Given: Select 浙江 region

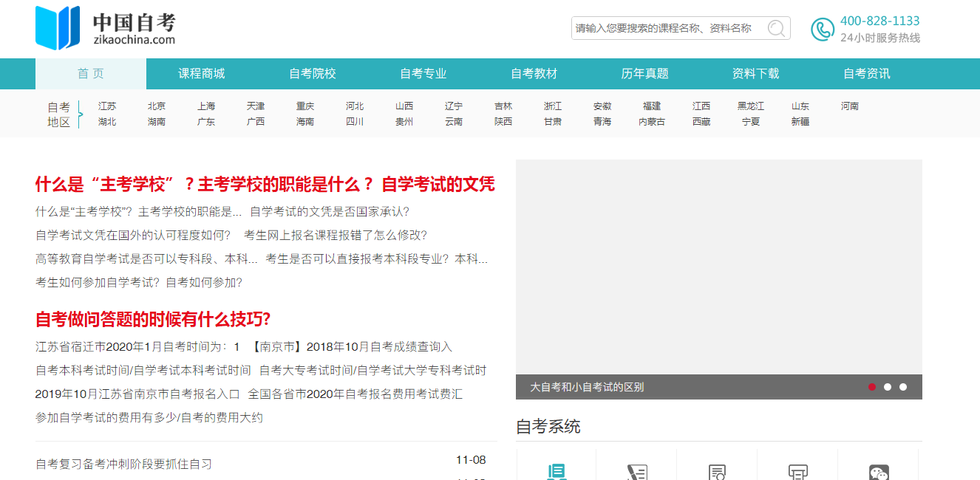Looking at the screenshot, I should [x=553, y=106].
